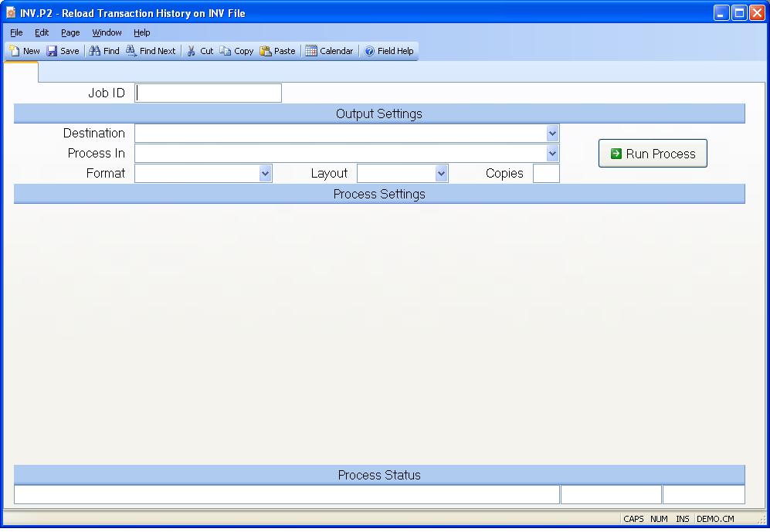
Task: Open the File menu
Action: coord(16,32)
